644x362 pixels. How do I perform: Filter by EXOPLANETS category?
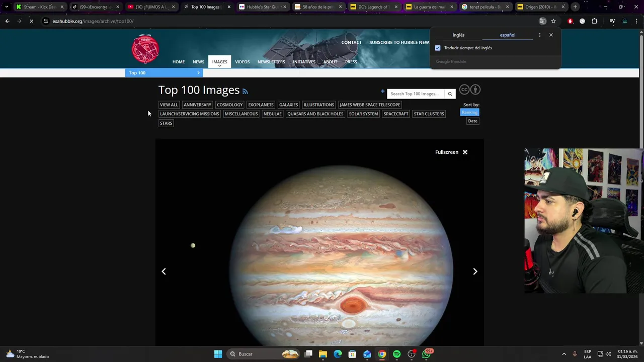tap(261, 105)
